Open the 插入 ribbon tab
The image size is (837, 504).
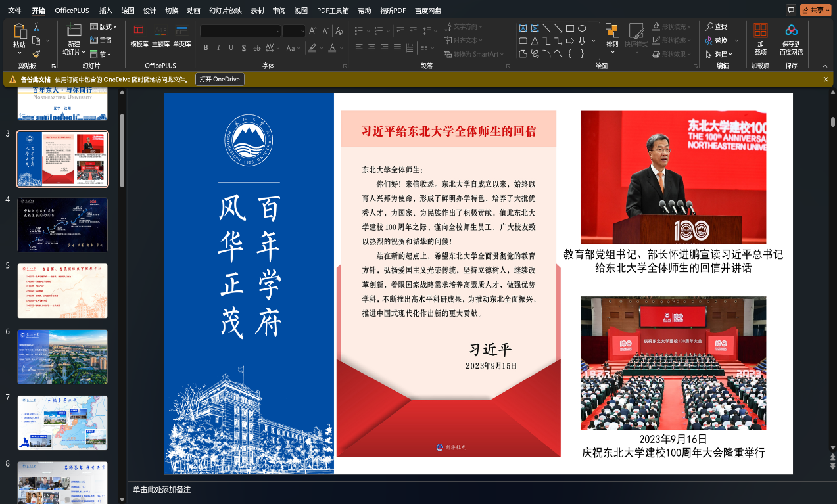(105, 11)
